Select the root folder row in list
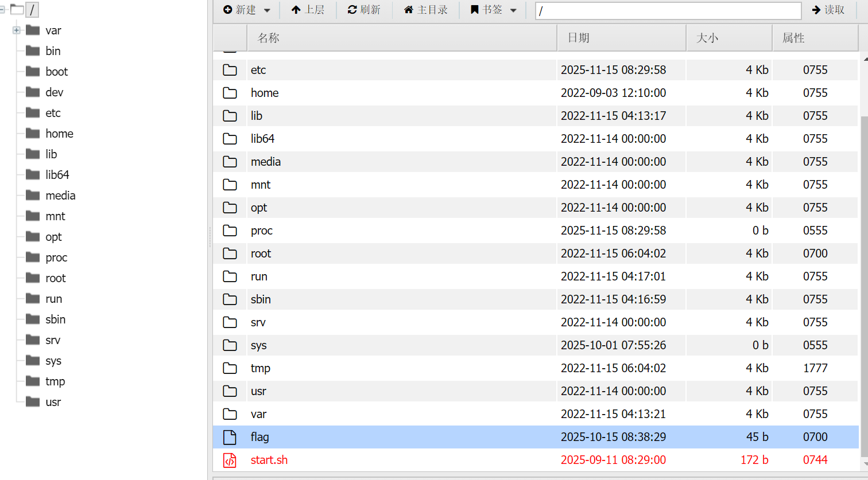The image size is (868, 480). (402, 253)
